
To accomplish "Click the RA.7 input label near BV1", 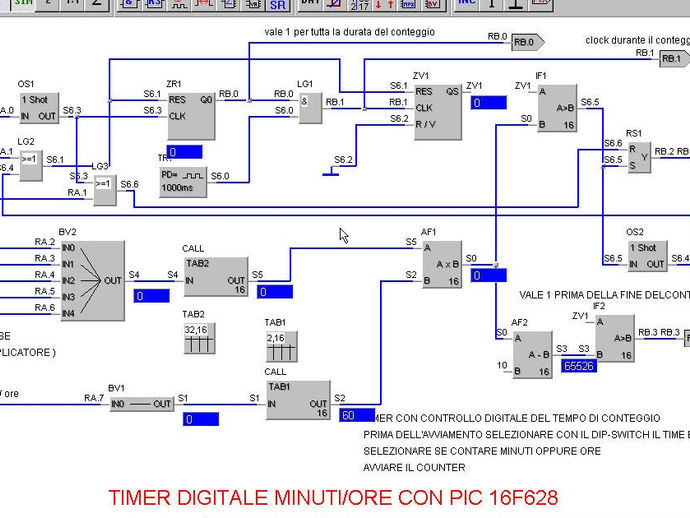I will point(94,398).
